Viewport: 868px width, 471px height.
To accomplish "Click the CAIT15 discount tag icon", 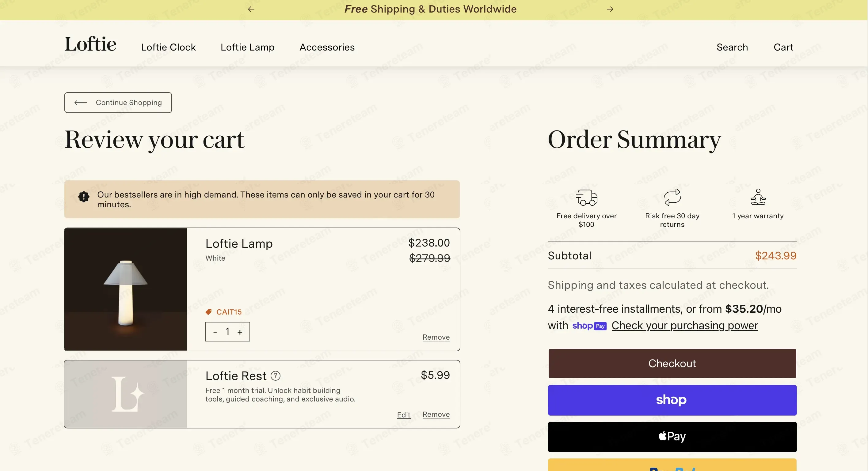I will coord(209,312).
